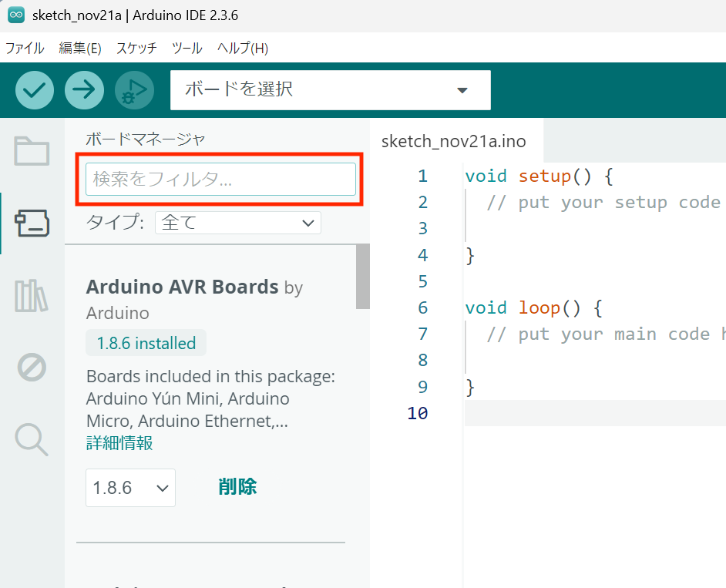Select the Boards Manager sidebar icon
The height and width of the screenshot is (588, 726).
[32, 223]
